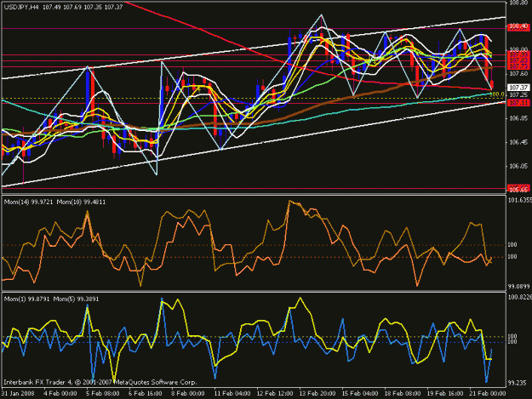This screenshot has width=532, height=399.
Task: Click the 18 Feb 08:00 time label
Action: point(402,394)
